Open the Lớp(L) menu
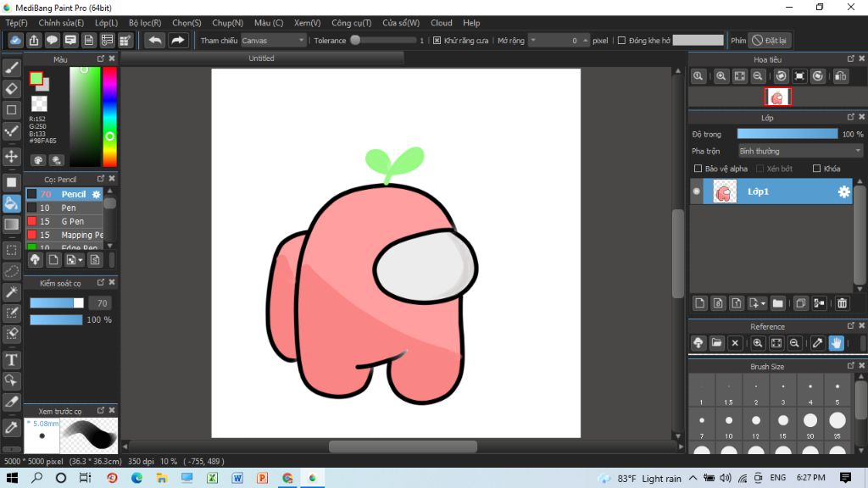868x488 pixels. click(106, 23)
